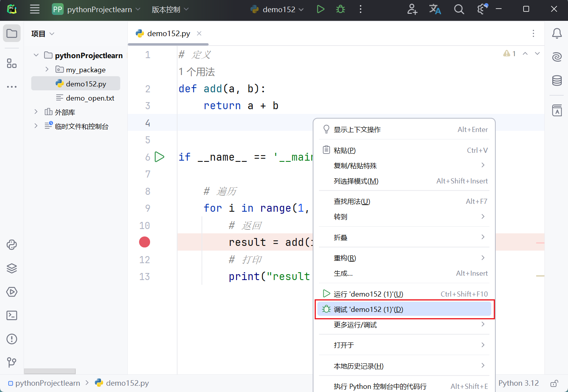Click demo152.py breadcrumb in status bar
The image size is (568, 392).
tap(122, 383)
